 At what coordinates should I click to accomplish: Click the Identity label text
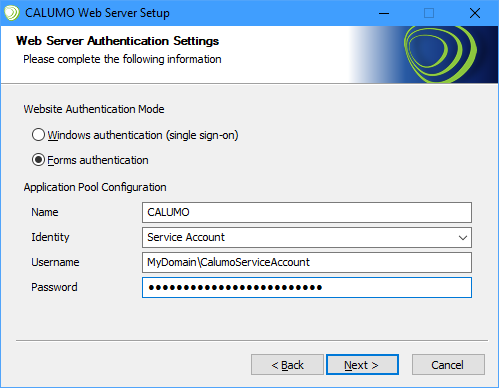point(50,237)
